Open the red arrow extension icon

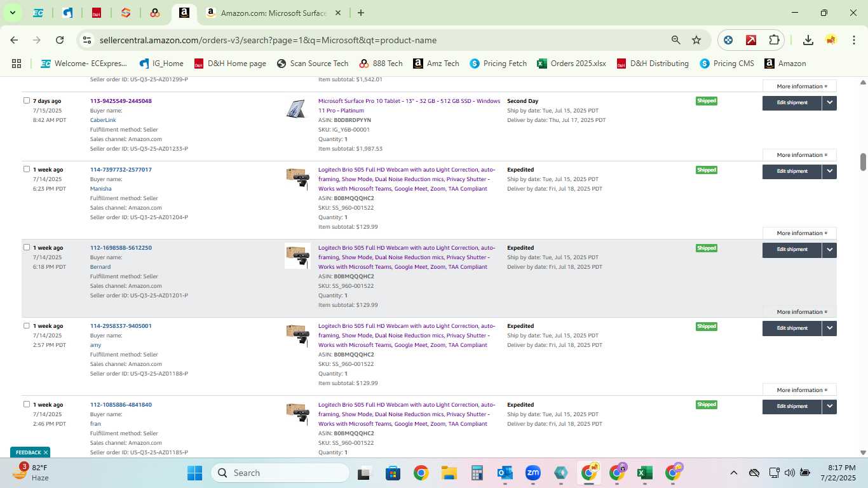click(x=751, y=40)
